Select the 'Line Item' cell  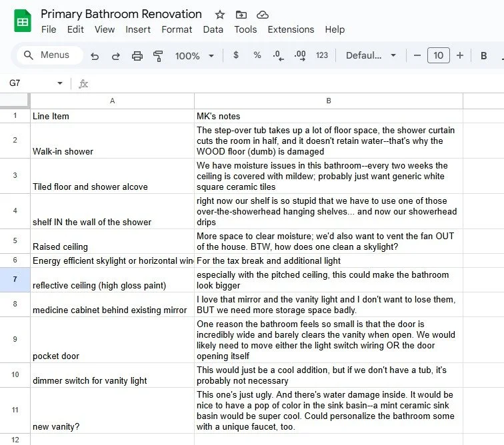click(x=112, y=116)
